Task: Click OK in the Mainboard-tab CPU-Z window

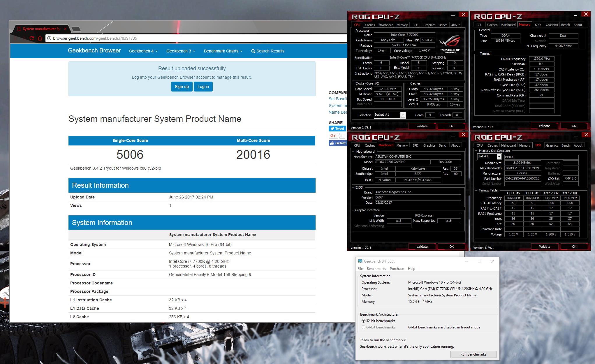Action: (451, 247)
